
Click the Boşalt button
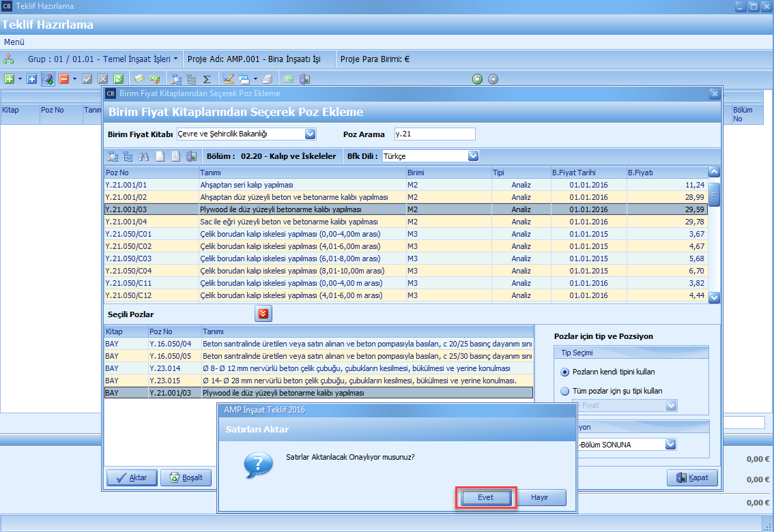(186, 477)
